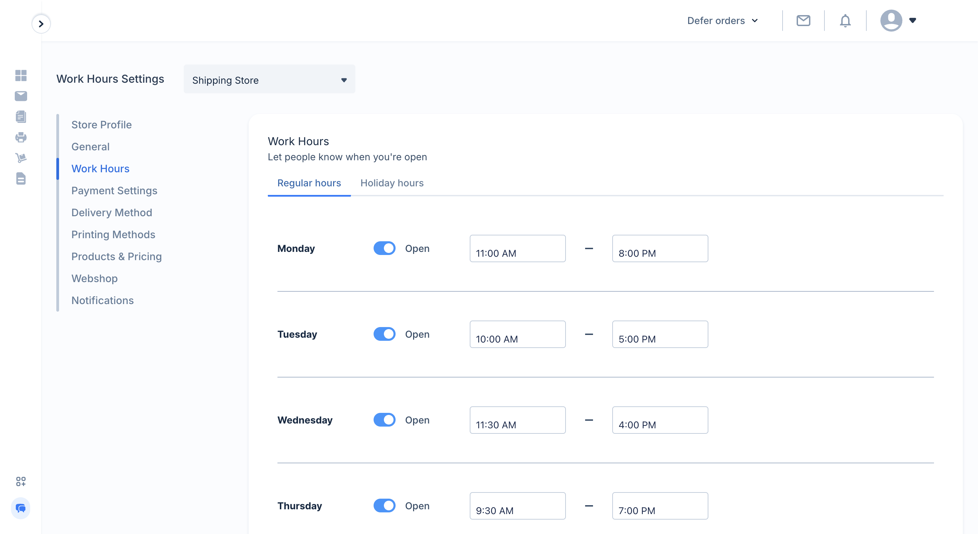
Task: Open the Shipping Store selector dropdown
Action: point(269,79)
